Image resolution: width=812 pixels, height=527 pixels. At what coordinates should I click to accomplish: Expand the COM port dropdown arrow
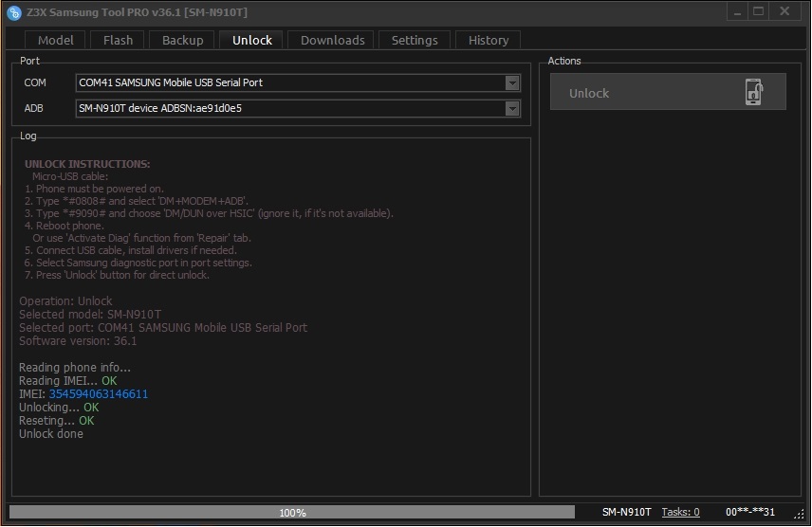coord(512,82)
